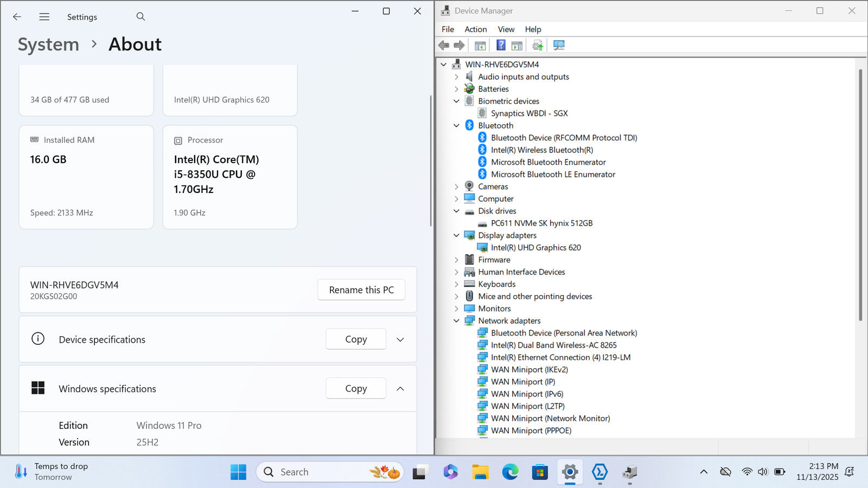Viewport: 868px width, 488px height.
Task: Open the Help menu in Device Manager
Action: click(533, 29)
